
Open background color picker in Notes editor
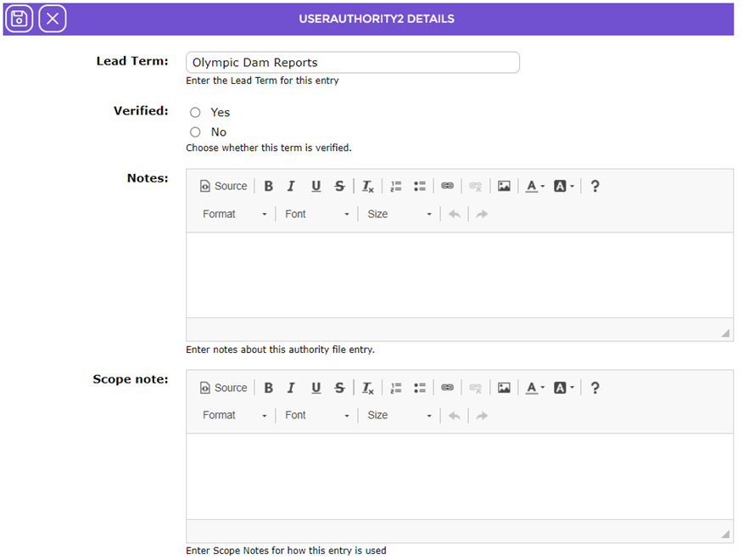(563, 187)
